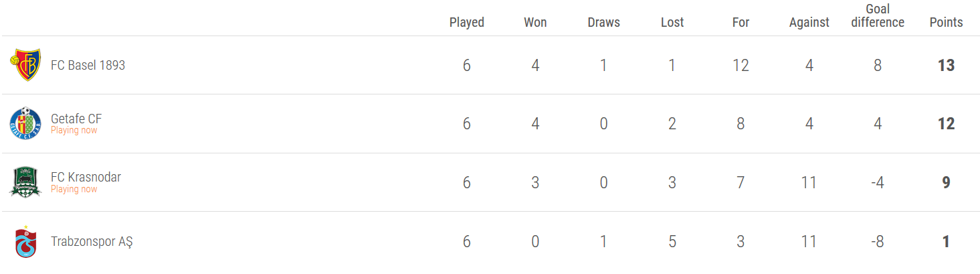Click the Getafe CF club crest
The image size is (980, 274).
(x=25, y=123)
